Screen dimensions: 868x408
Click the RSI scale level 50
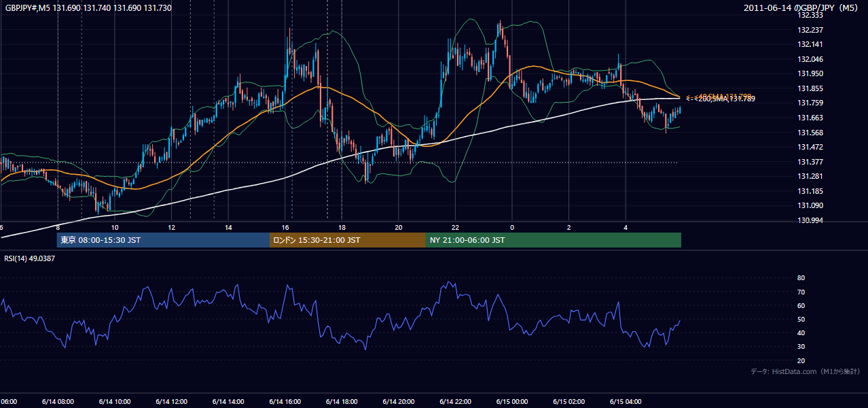coord(801,319)
